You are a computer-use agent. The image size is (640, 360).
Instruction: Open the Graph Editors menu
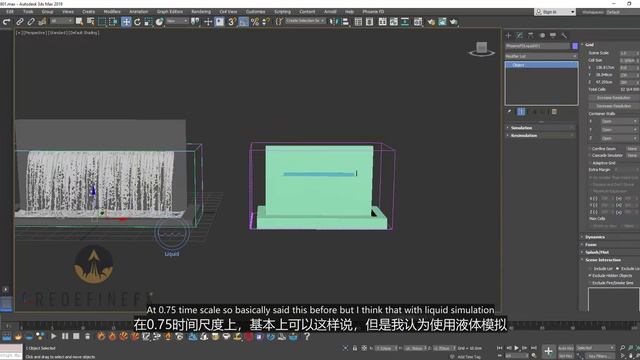click(x=170, y=12)
